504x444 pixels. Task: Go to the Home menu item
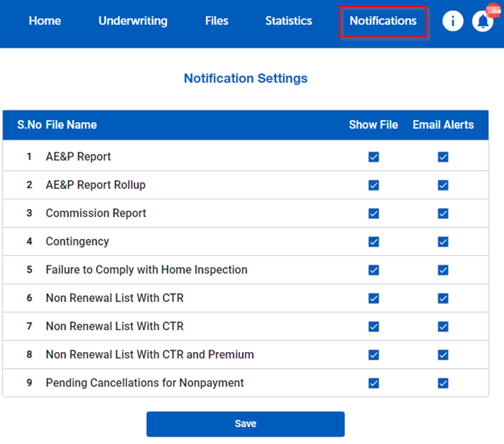click(44, 21)
